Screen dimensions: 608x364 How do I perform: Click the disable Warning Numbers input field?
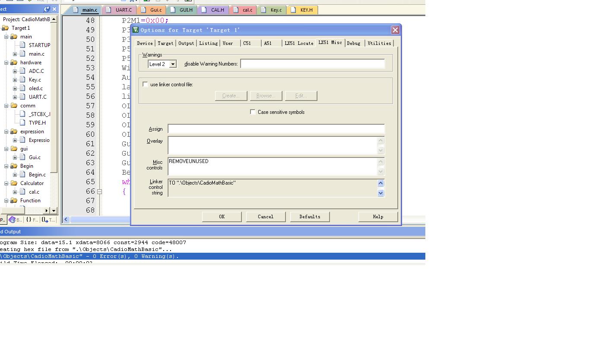tap(312, 64)
